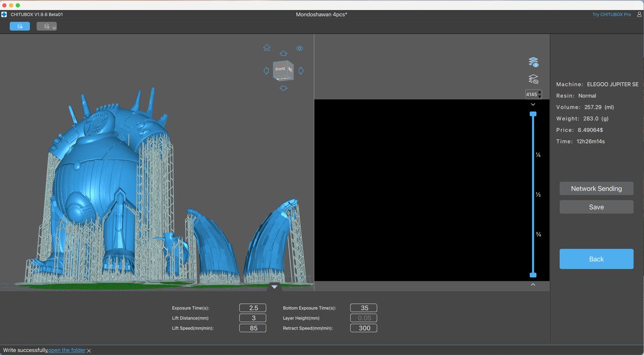
Task: Step layer up with chevron below slider
Action: coord(533,285)
